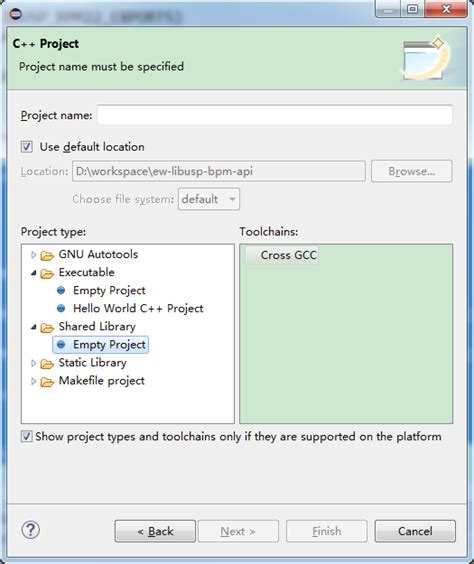Click into the Project name field
The image size is (474, 564).
pyautogui.click(x=275, y=115)
